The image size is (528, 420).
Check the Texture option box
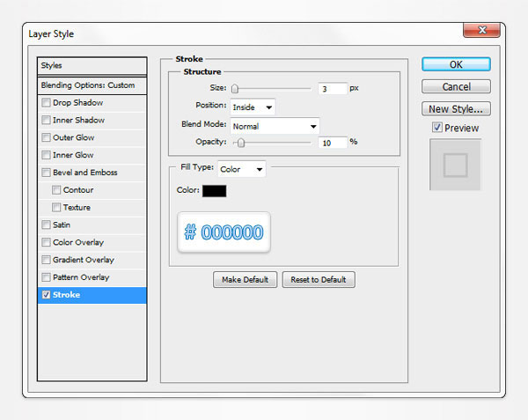pyautogui.click(x=56, y=208)
